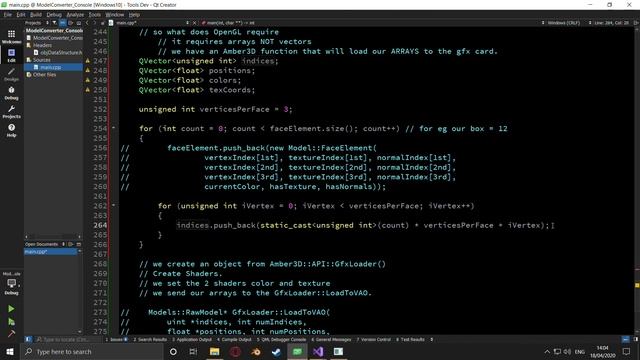Close the main.cpp editor document
The height and width of the screenshot is (360, 640).
194,23
